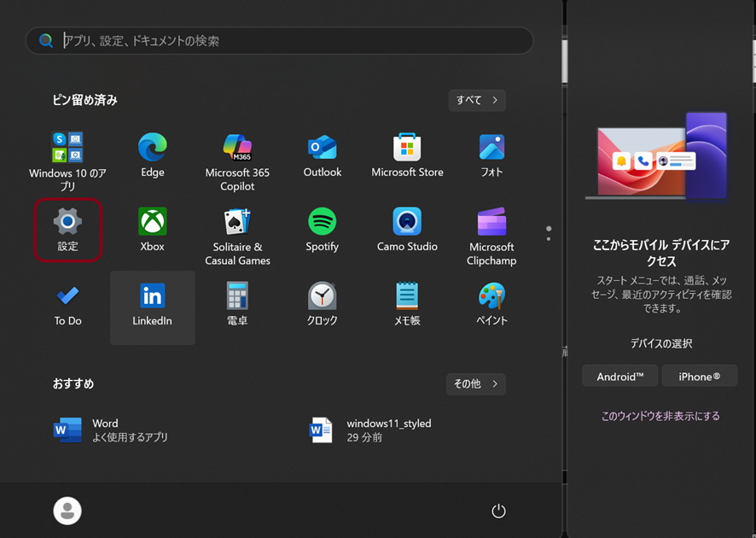Launch the Xbox app
Screen dimensions: 756x538
[x=153, y=230]
